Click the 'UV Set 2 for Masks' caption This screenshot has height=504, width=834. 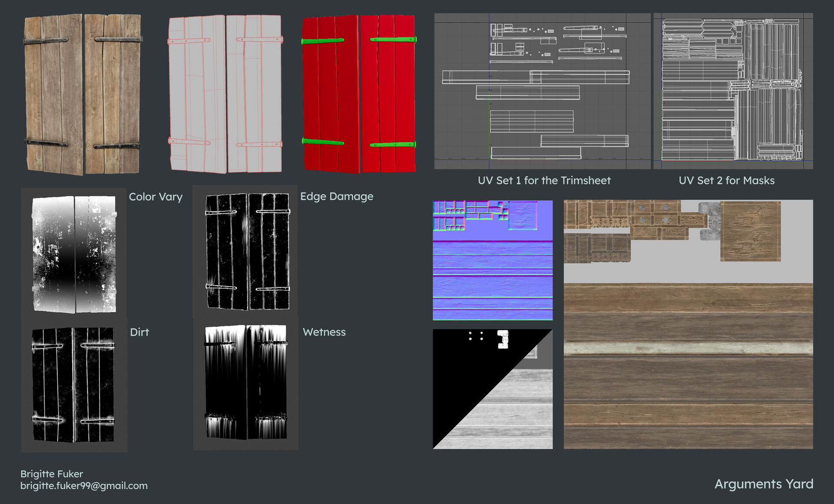pos(726,181)
